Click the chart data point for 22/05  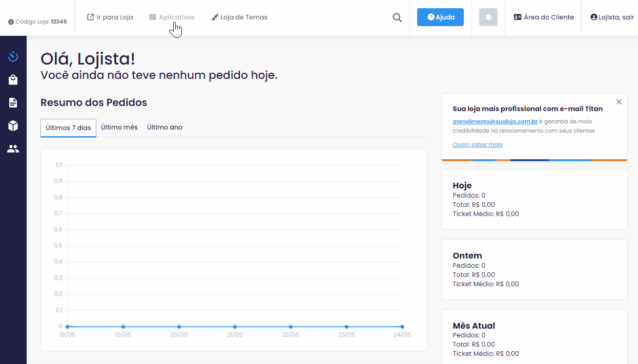coord(291,327)
